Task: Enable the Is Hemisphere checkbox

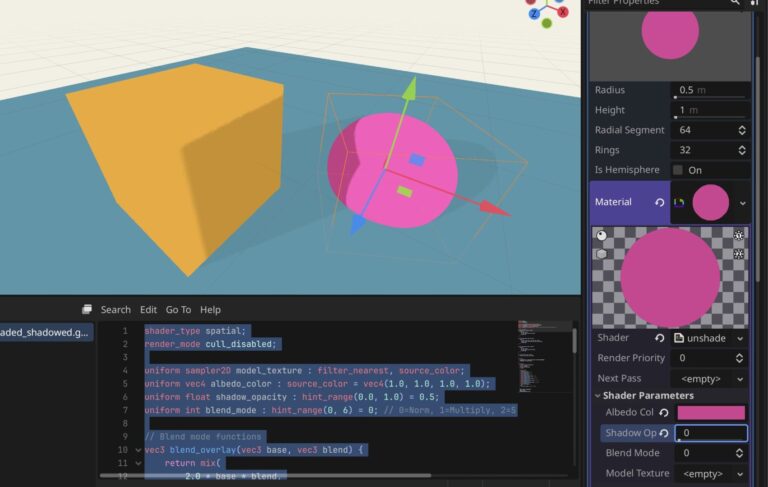Action: [x=679, y=170]
